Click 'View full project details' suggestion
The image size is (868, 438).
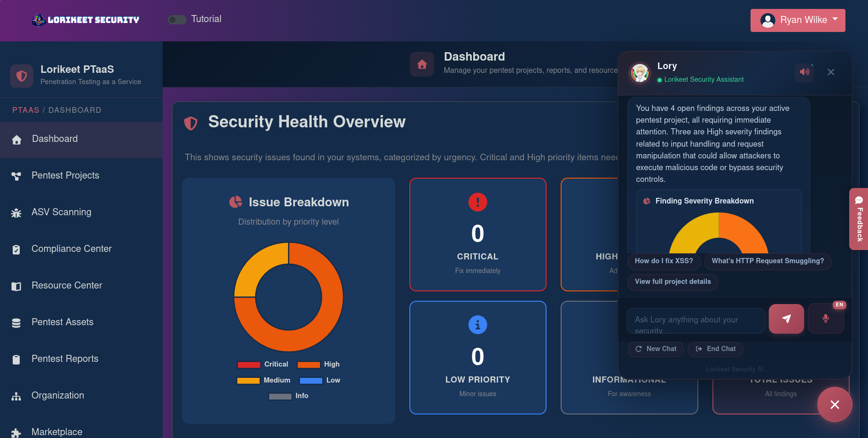pos(673,282)
